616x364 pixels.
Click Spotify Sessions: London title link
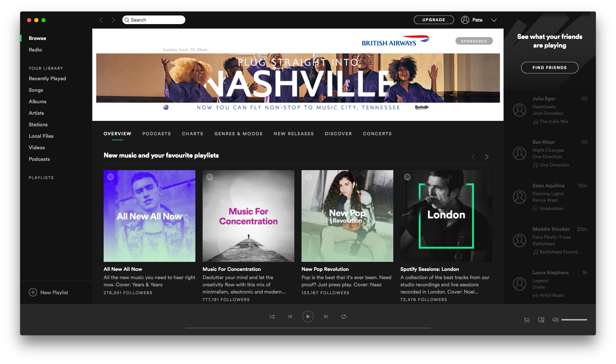[430, 269]
